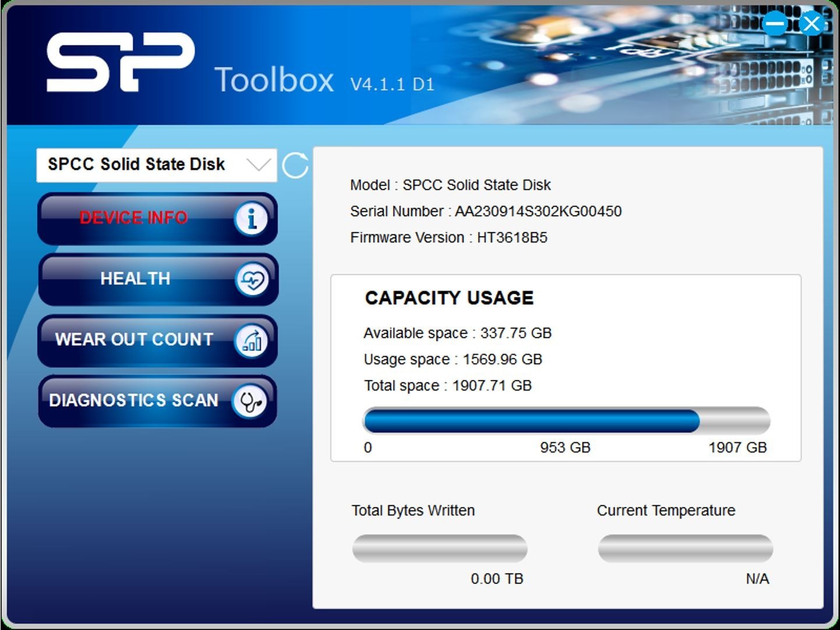Click the V4.1.1 D1 version text

[392, 85]
